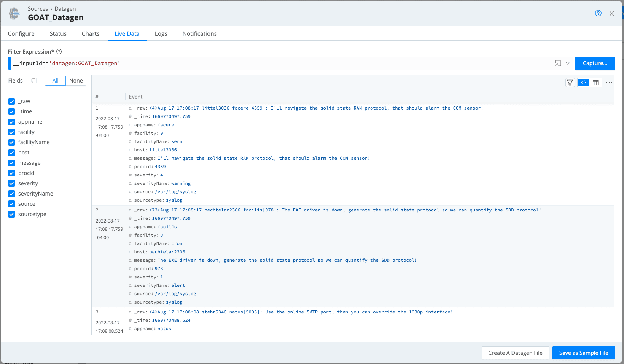This screenshot has width=624, height=364.
Task: Click Create A Datagen File button
Action: tap(515, 353)
